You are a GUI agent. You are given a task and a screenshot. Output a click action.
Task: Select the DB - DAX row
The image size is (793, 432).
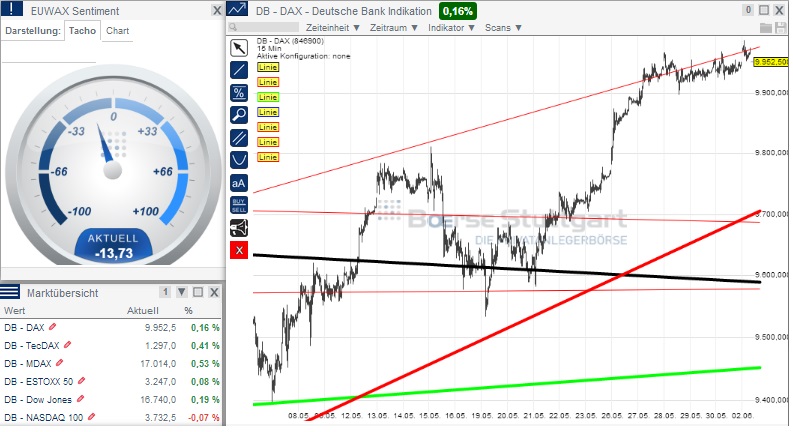[x=111, y=328]
